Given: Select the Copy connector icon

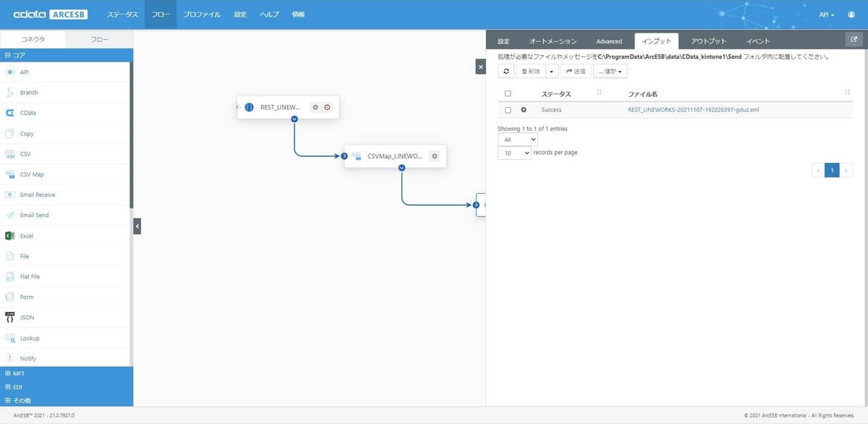Looking at the screenshot, I should click(10, 133).
